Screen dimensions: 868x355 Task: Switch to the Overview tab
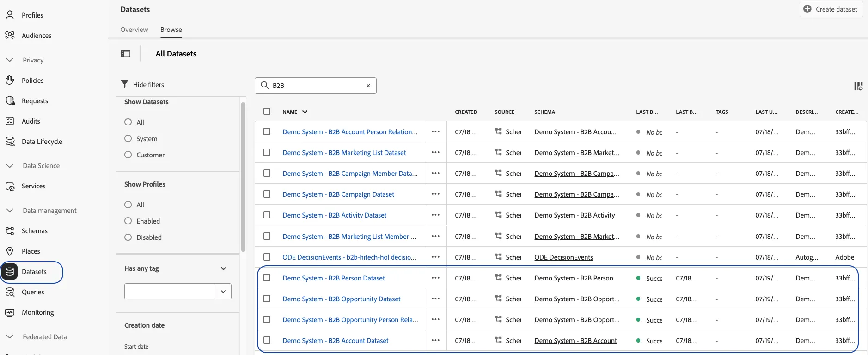134,30
